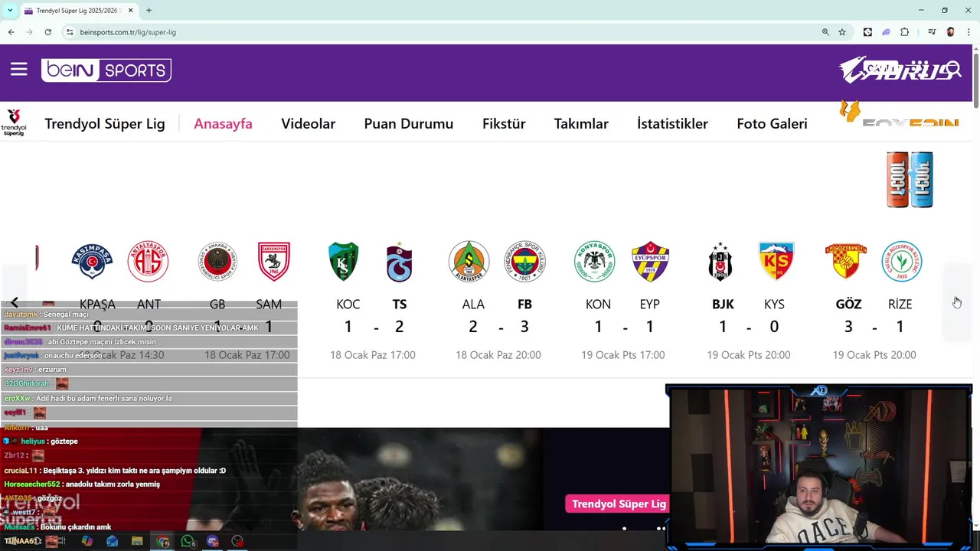Open OBS Studio from the taskbar
Viewport: 980px width, 551px height.
[x=238, y=541]
